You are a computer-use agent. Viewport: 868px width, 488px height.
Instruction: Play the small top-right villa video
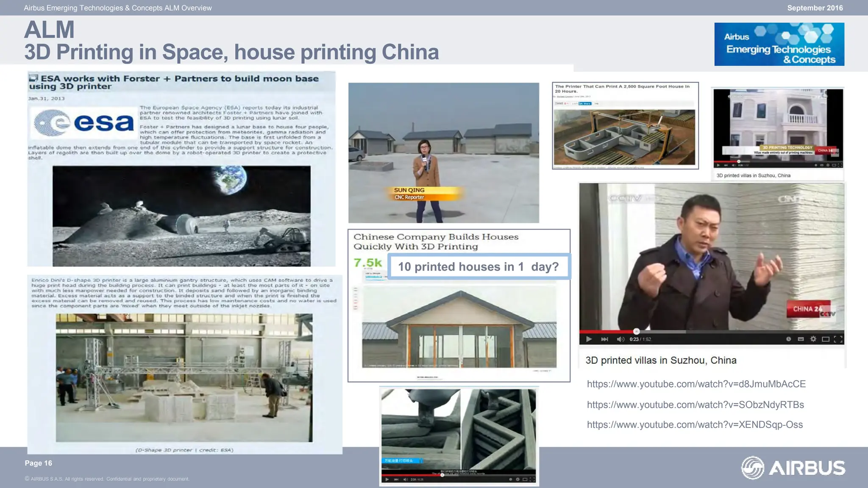[718, 165]
